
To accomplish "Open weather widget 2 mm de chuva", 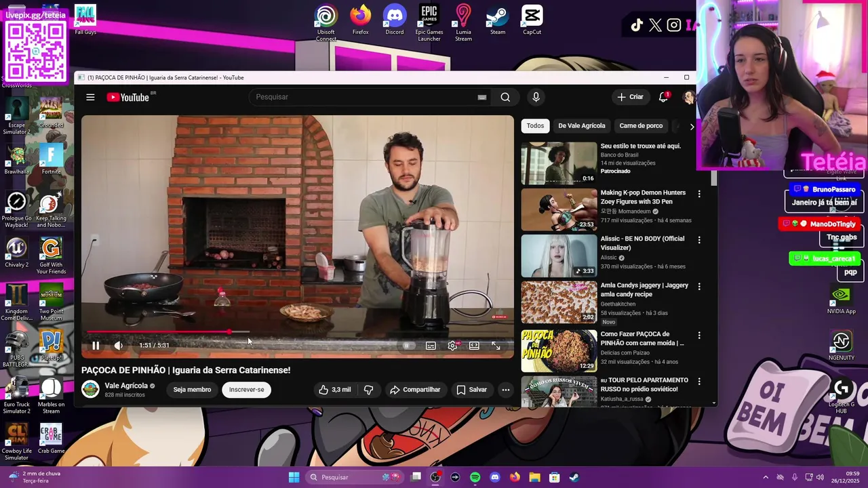I will point(34,477).
